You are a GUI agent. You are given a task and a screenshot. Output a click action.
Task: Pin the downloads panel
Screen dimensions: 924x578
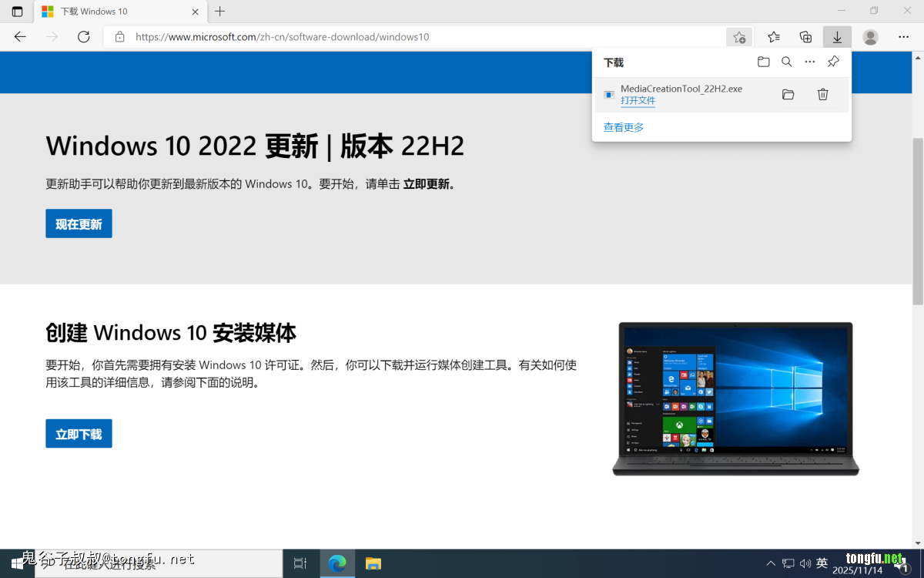833,62
